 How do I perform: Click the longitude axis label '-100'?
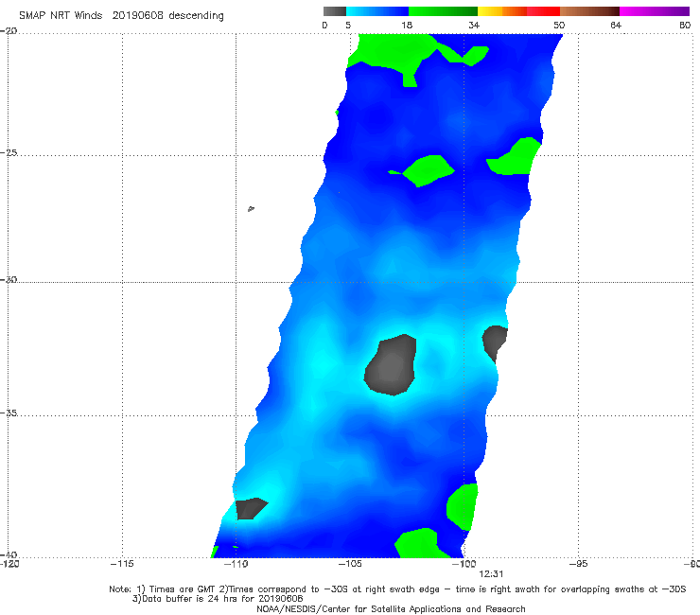click(464, 564)
